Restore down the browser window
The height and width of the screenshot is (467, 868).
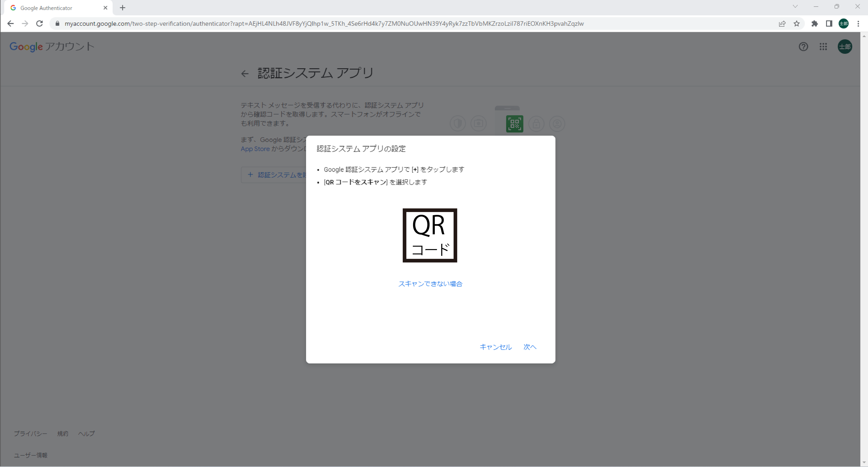click(x=837, y=6)
